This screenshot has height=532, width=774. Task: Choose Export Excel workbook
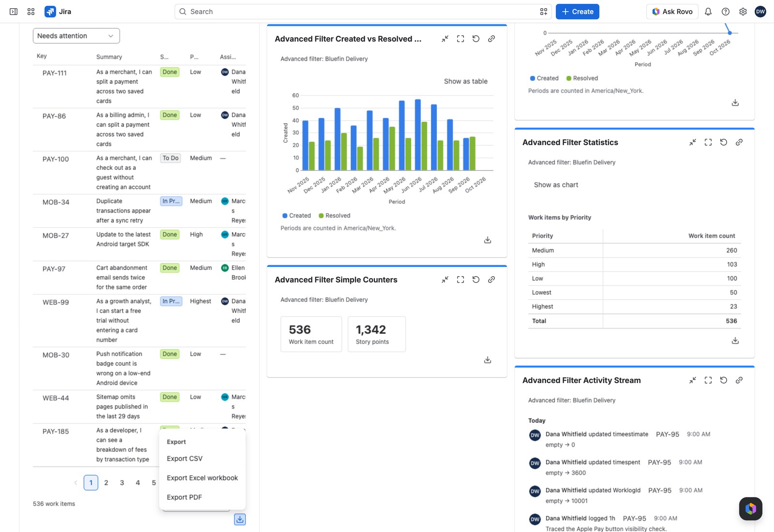(x=202, y=478)
